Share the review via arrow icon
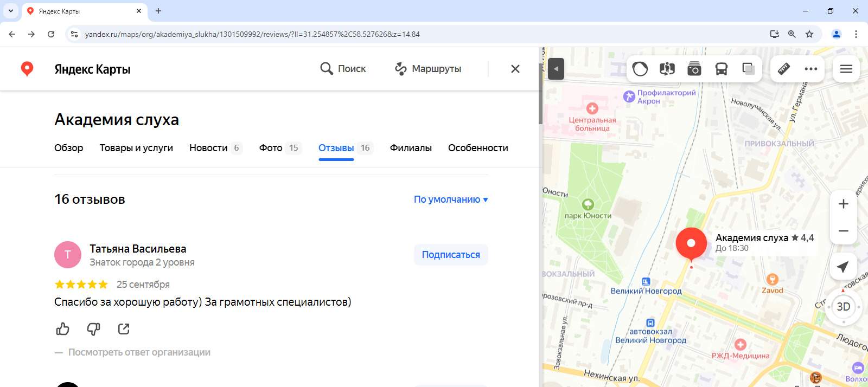Screen dimensions: 868x387 (124, 329)
